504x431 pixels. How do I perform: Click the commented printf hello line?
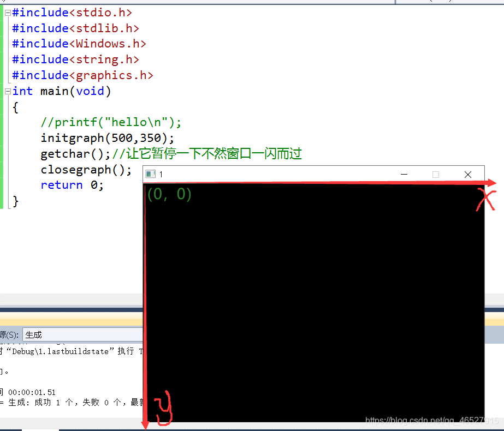111,122
